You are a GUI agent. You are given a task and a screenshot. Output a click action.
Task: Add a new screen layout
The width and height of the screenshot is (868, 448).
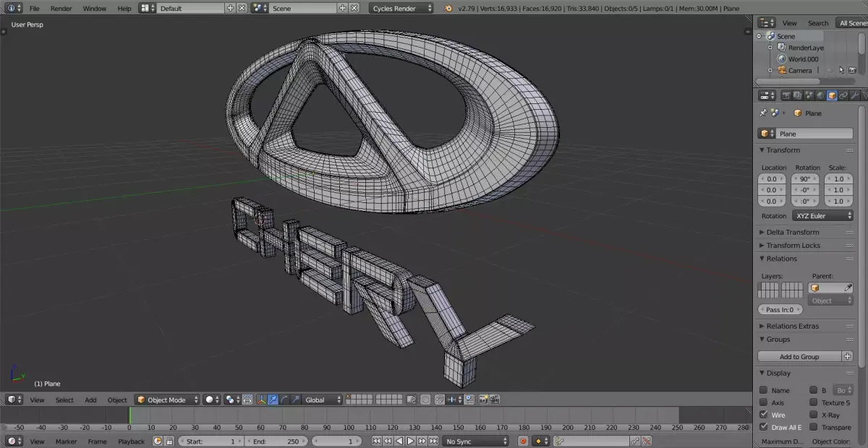click(x=231, y=8)
